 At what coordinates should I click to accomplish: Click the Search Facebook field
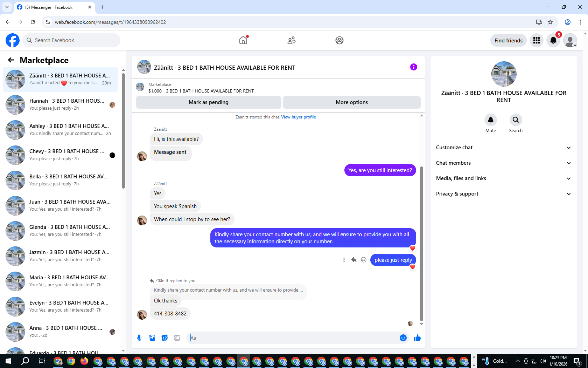click(71, 40)
